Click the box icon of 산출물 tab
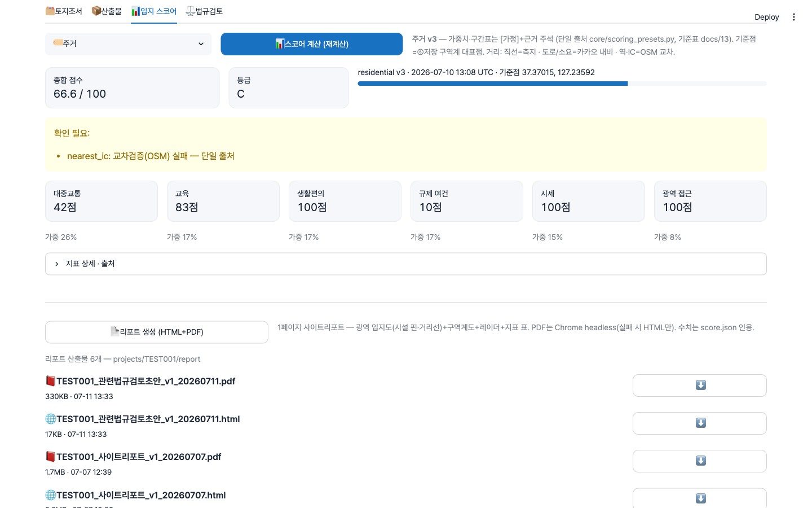Image resolution: width=812 pixels, height=508 pixels. 96,11
